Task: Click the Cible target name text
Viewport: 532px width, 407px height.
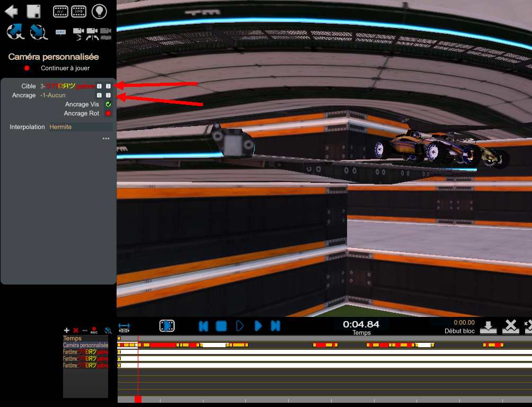Action: (x=67, y=86)
